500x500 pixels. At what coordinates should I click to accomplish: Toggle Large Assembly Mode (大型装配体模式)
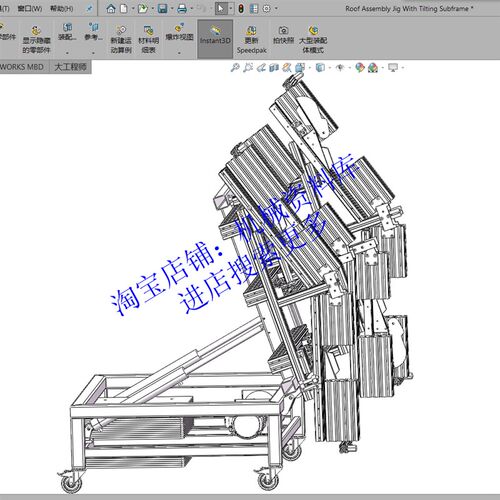click(x=313, y=39)
